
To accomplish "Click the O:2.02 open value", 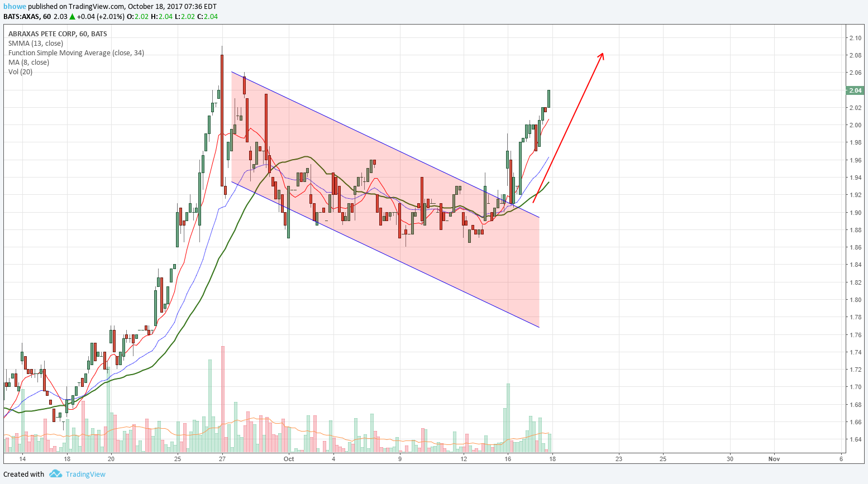I will pyautogui.click(x=137, y=17).
